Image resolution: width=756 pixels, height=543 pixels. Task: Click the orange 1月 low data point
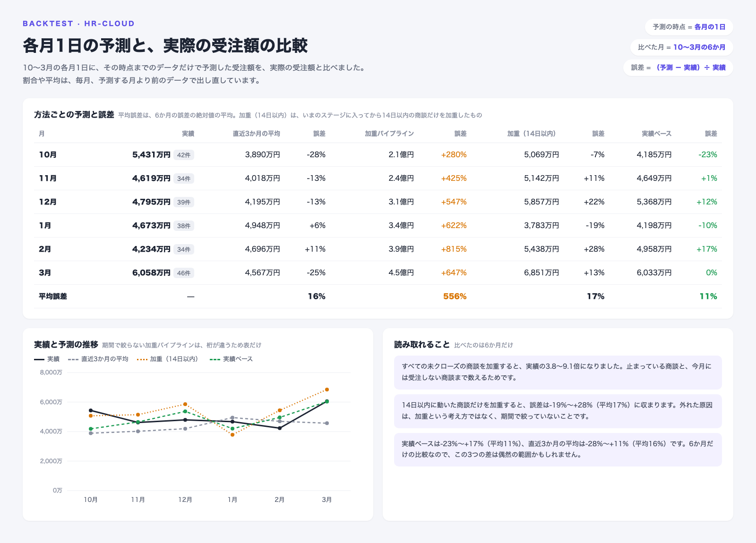(x=232, y=435)
